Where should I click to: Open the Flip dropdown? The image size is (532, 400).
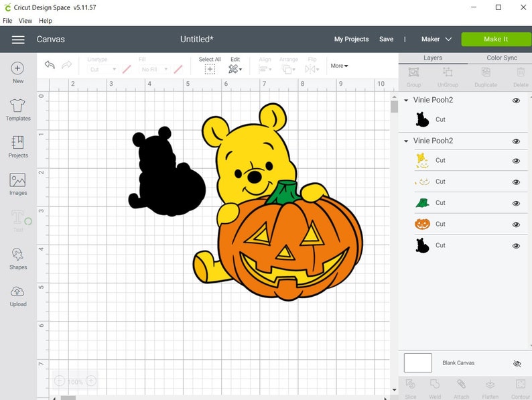(312, 69)
